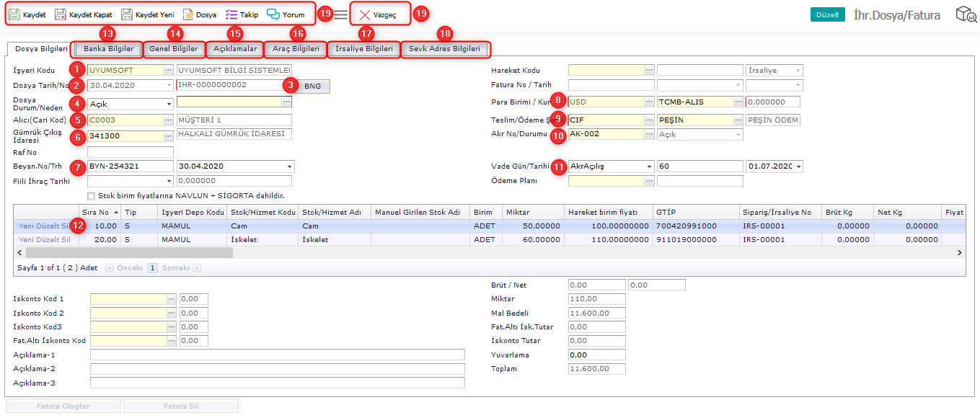
Task: Click the Kaydet Kapat toolbar icon
Action: (61, 14)
